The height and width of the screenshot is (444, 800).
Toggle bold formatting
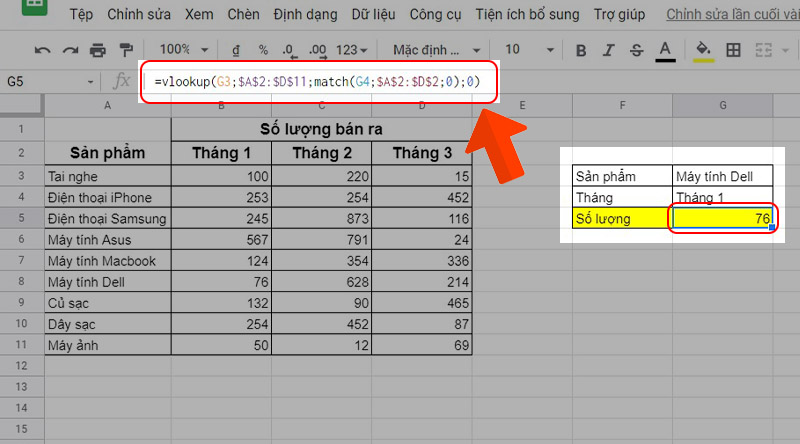[581, 50]
